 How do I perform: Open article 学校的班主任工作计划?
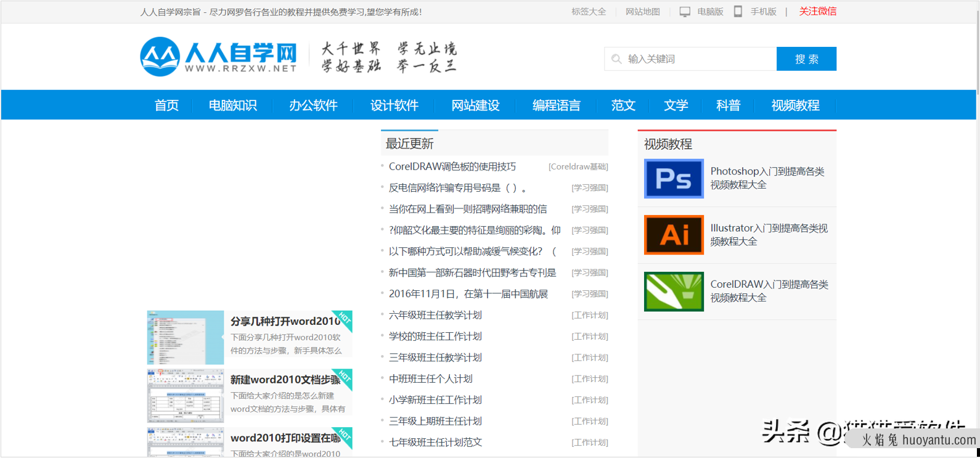(x=435, y=337)
